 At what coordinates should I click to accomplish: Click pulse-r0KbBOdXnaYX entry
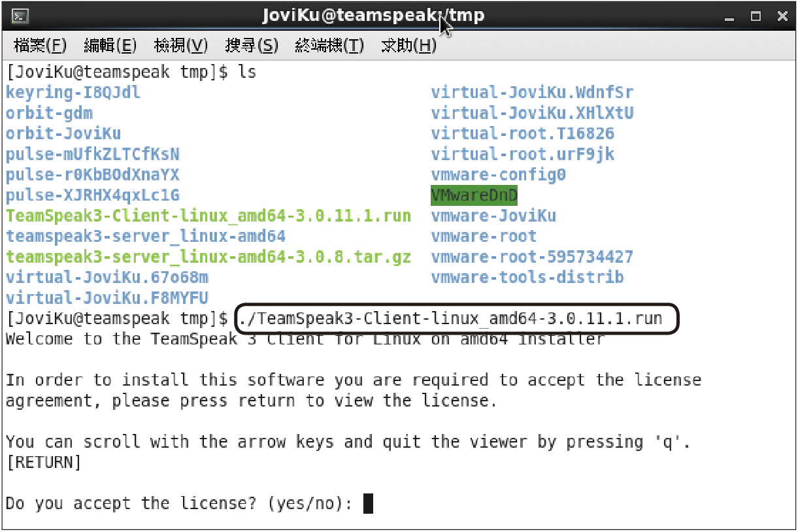[x=93, y=175]
